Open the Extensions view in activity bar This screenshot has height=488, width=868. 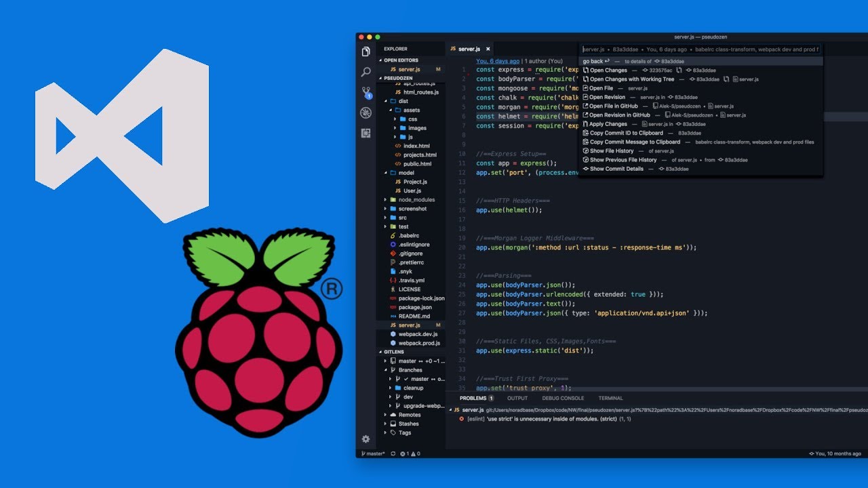click(x=366, y=133)
